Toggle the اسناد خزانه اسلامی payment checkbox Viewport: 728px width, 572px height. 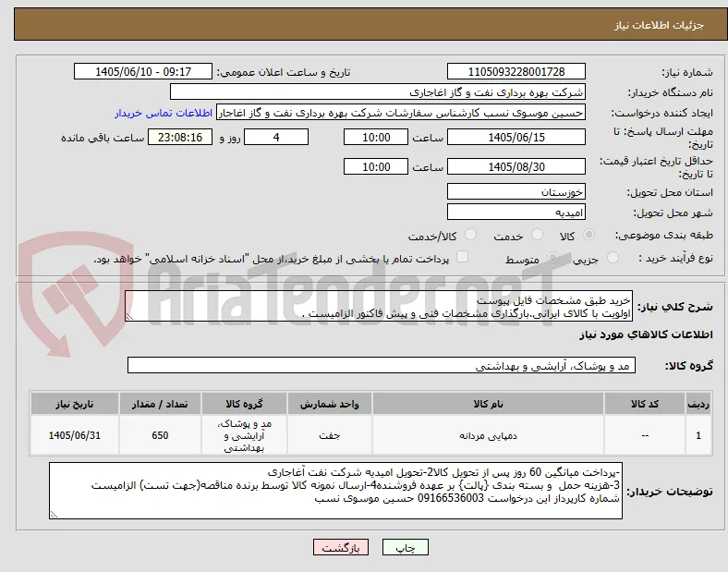tap(462, 257)
